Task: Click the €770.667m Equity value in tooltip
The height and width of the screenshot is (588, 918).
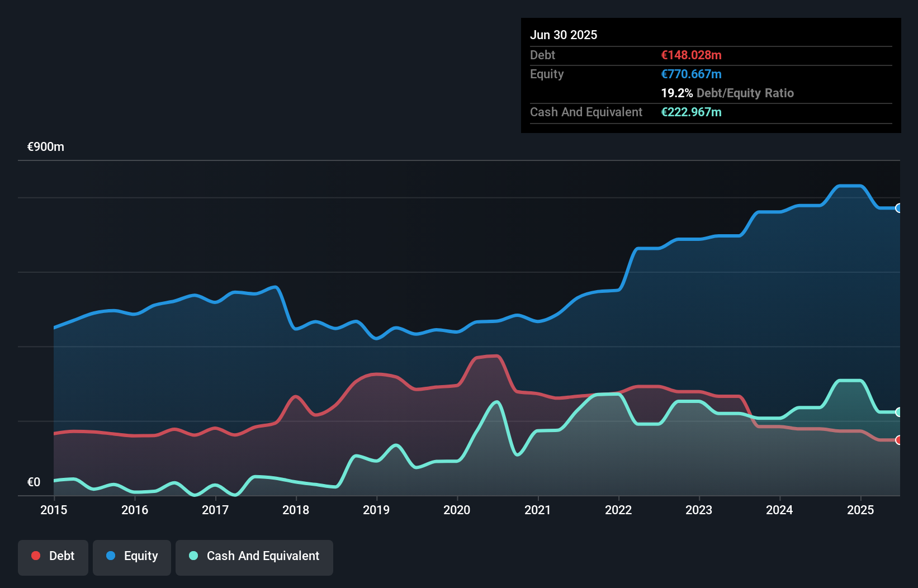Action: [x=691, y=74]
